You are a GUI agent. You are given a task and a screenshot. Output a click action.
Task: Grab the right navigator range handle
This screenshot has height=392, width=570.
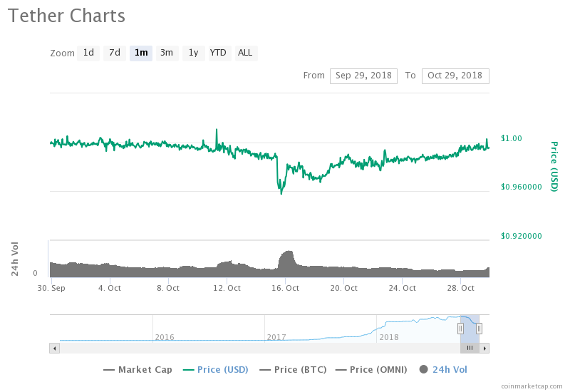click(x=479, y=329)
